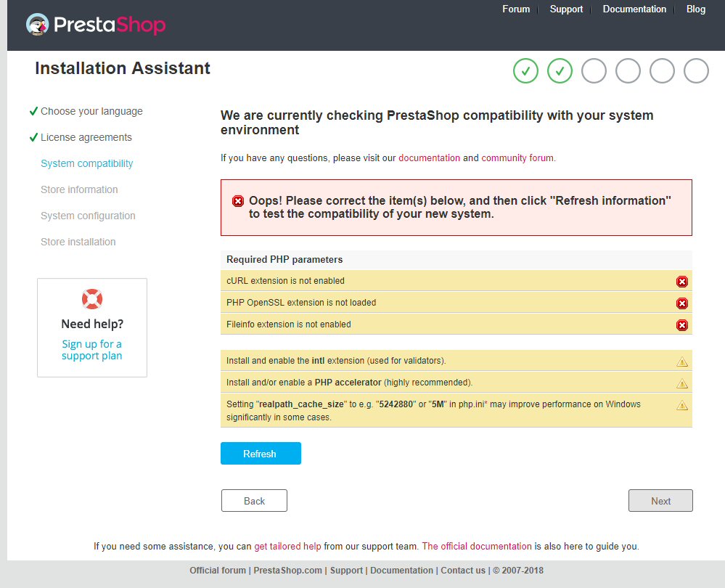This screenshot has height=588, width=725.
Task: Click the cURL extension red error icon
Action: click(682, 282)
